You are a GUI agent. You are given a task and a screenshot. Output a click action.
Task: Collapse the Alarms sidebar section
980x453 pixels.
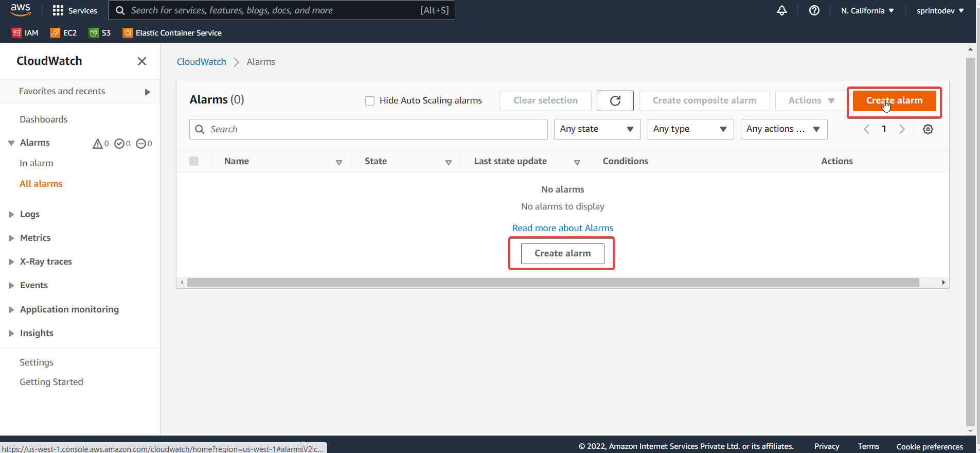coord(11,143)
